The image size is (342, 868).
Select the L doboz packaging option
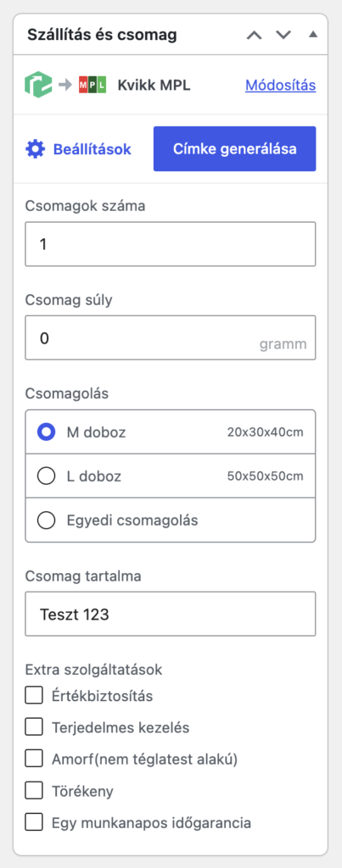click(x=171, y=476)
